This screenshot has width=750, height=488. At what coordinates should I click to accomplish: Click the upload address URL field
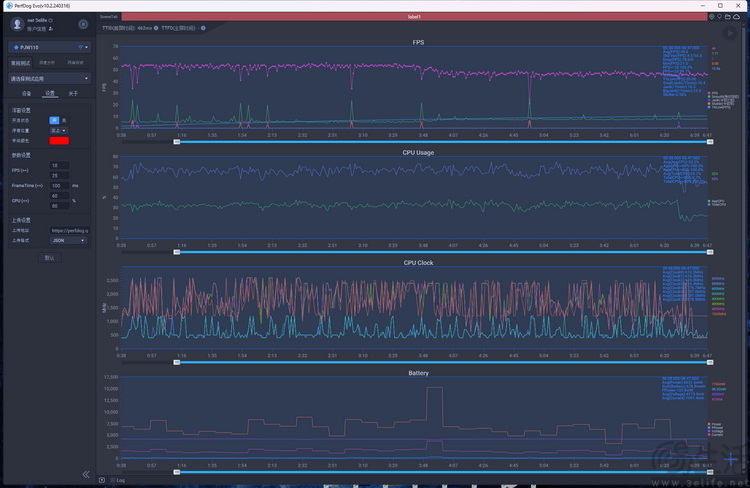[x=69, y=230]
